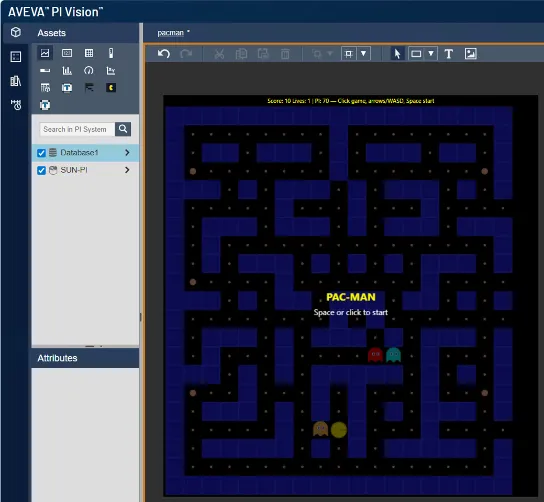Click the Cut scissors icon
Screen dimensions: 544x502
click(x=219, y=54)
